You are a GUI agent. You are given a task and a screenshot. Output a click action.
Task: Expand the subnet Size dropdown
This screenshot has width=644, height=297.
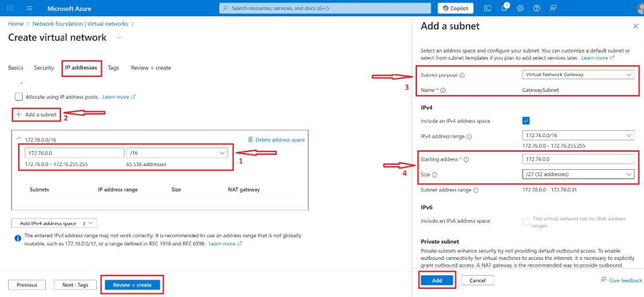coord(578,174)
